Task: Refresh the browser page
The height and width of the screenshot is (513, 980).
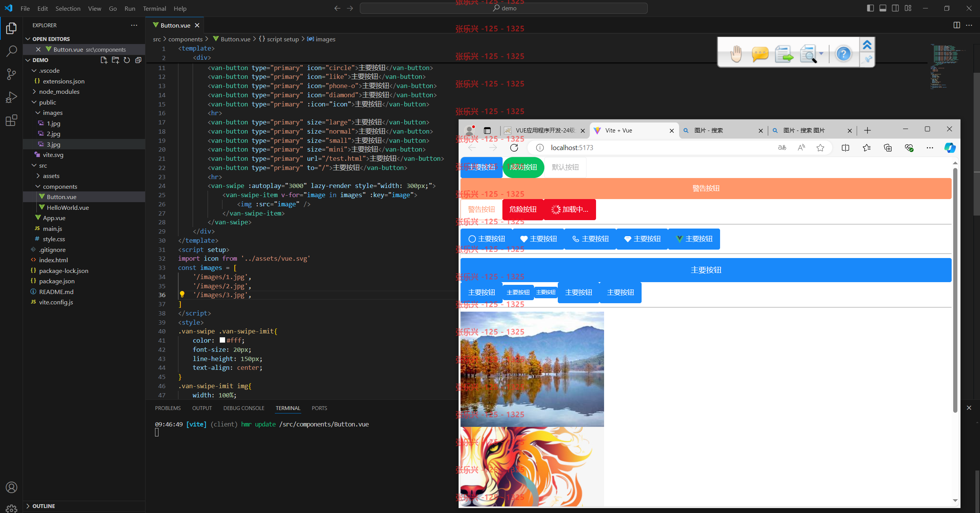Action: tap(514, 148)
